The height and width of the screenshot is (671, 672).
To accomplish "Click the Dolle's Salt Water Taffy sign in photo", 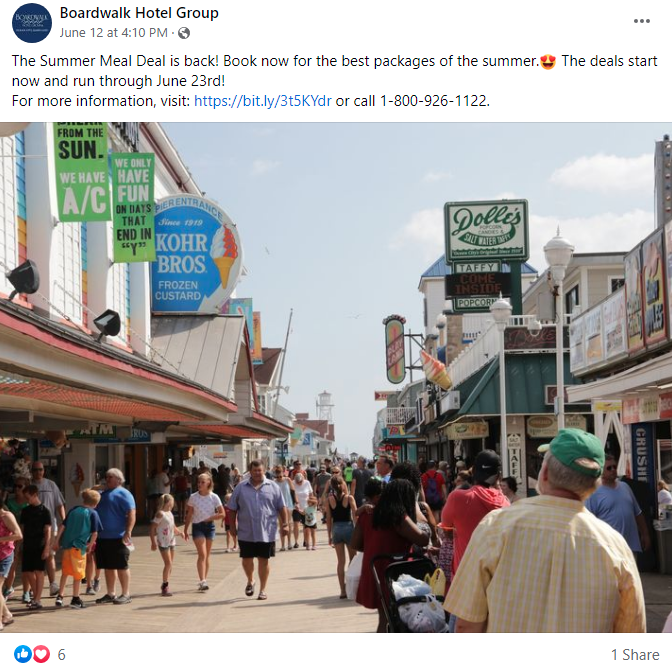I will pyautogui.click(x=486, y=231).
